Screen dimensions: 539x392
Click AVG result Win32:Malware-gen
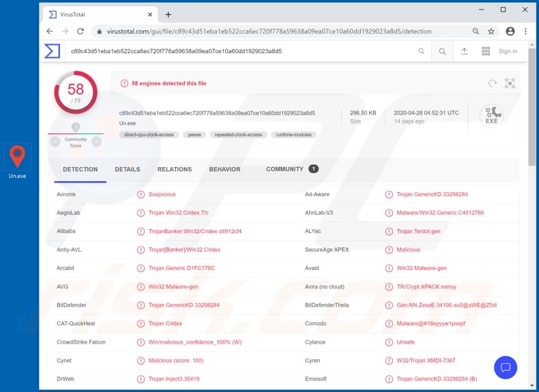point(173,286)
